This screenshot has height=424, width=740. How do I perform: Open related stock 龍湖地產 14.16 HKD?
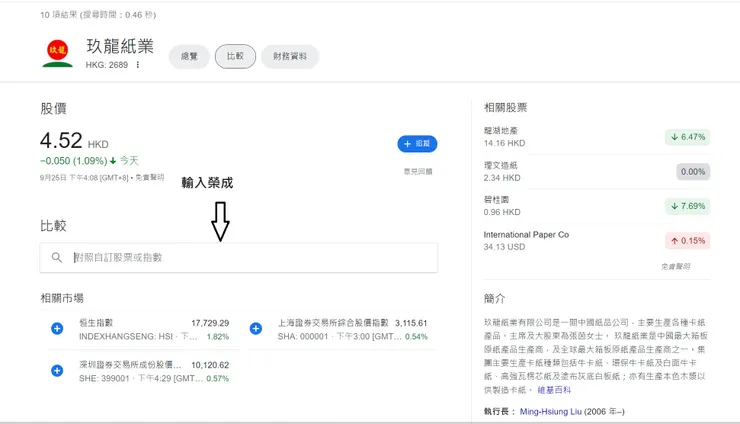pos(597,137)
